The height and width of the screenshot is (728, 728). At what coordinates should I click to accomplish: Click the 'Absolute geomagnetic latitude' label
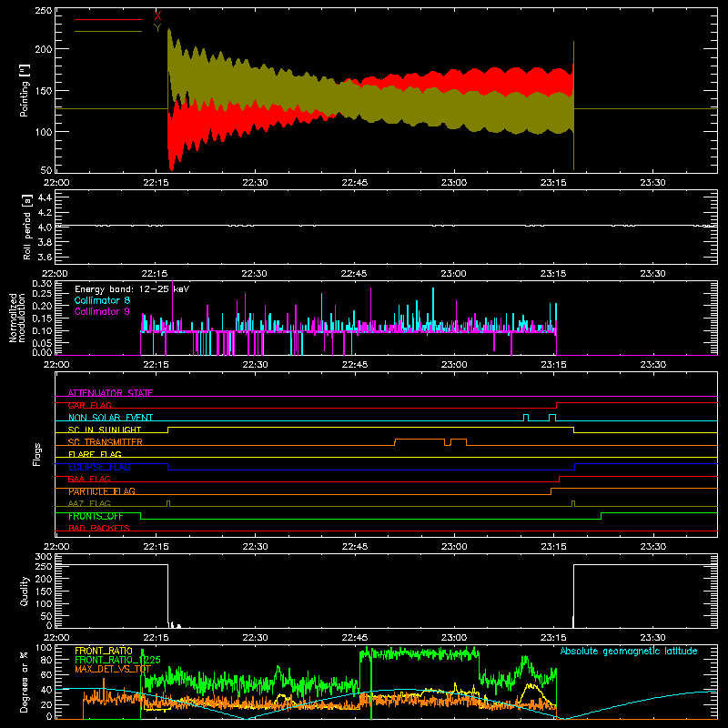(629, 651)
